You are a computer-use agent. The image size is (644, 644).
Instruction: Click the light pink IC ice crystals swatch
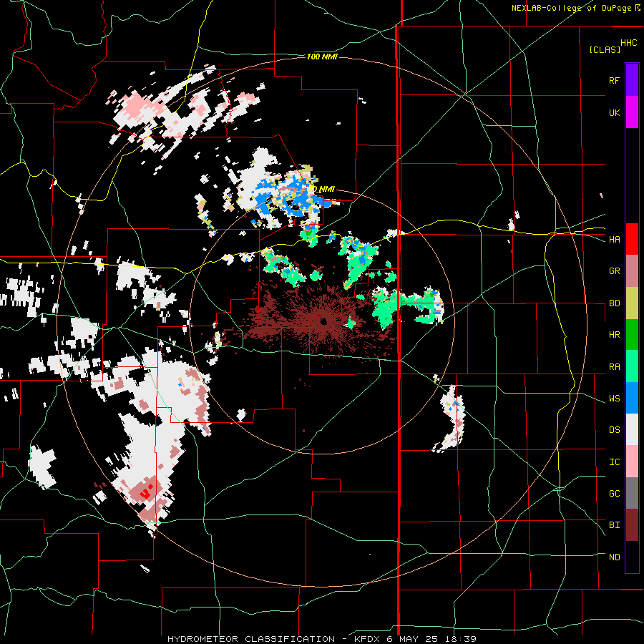point(632,462)
